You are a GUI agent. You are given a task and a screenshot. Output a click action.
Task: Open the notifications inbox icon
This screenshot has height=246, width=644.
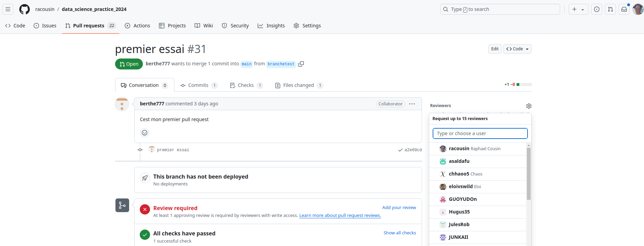[x=624, y=9]
